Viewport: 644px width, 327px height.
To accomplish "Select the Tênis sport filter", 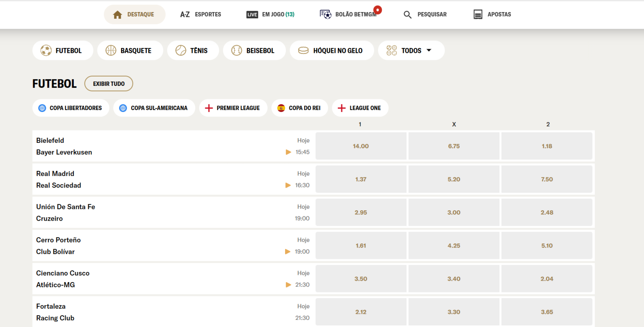I will 193,51.
